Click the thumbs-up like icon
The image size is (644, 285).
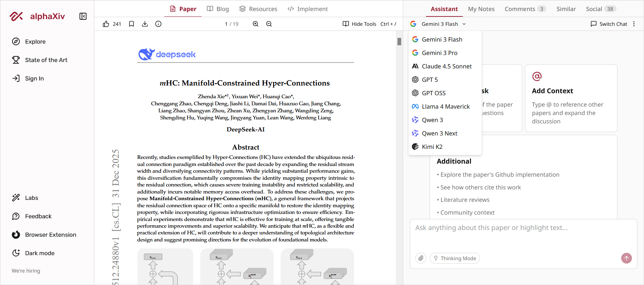(106, 24)
